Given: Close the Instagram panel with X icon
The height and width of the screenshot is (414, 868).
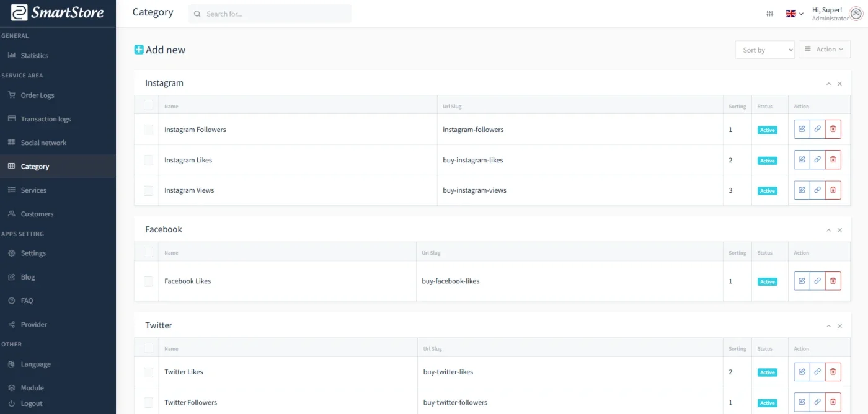Looking at the screenshot, I should pos(839,84).
